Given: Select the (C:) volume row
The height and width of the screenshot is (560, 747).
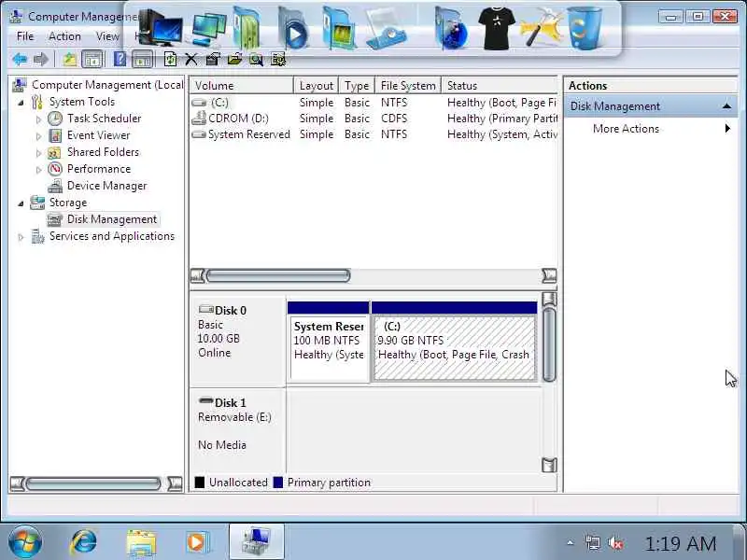Looking at the screenshot, I should click(373, 103).
